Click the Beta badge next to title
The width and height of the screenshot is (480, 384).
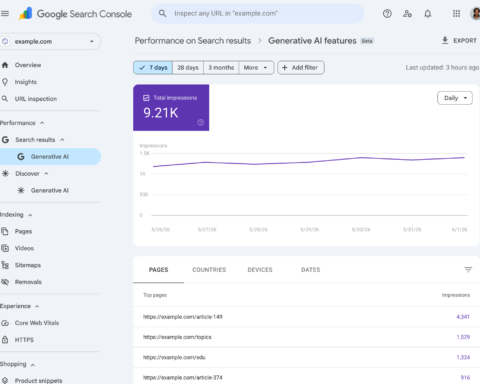[367, 41]
